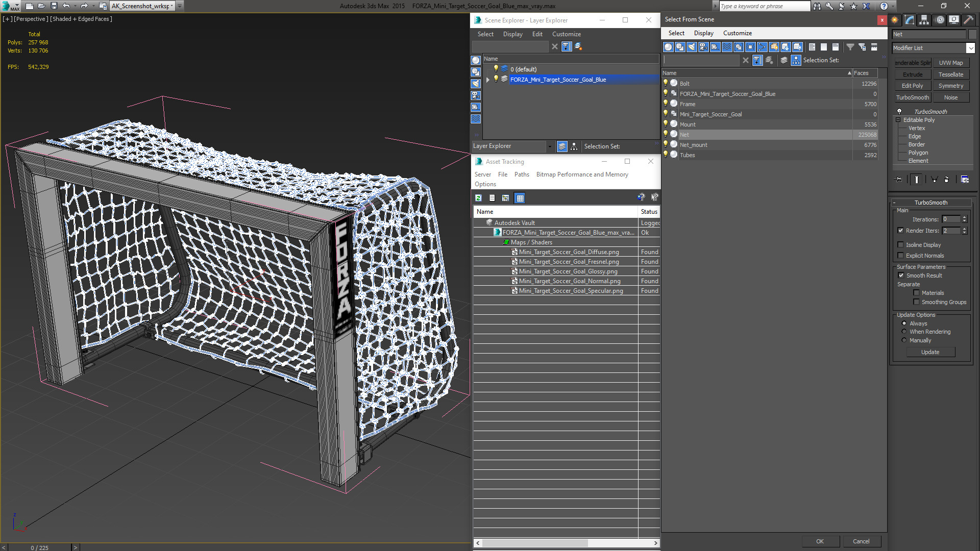Click Select Invert icon in Select From Scene
Image resolution: width=980 pixels, height=551 pixels.
(836, 47)
